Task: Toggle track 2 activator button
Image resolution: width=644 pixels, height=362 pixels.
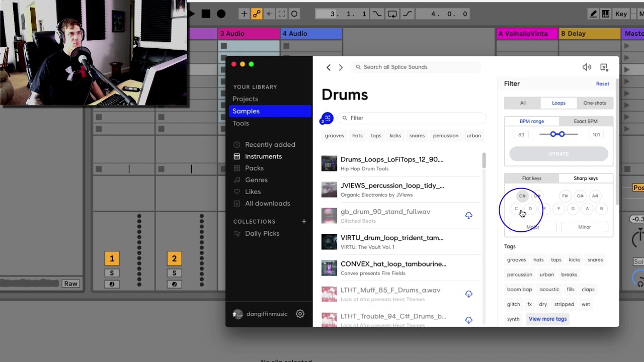Action: pos(174,258)
